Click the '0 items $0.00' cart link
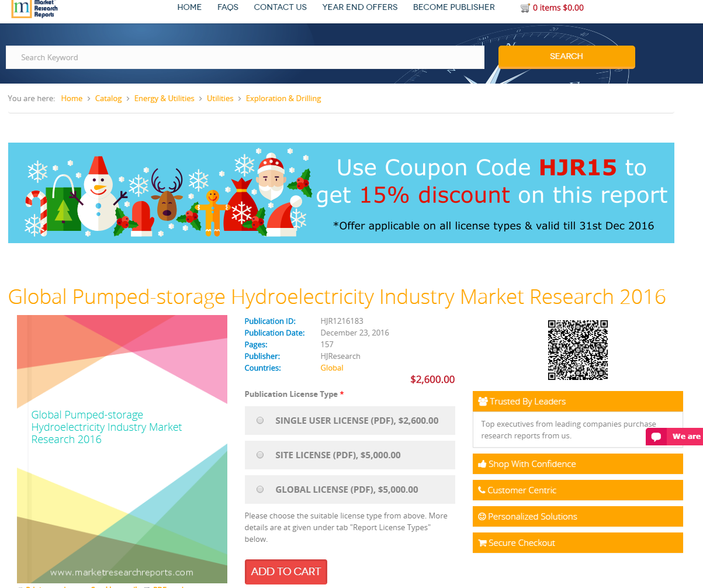 coord(558,8)
